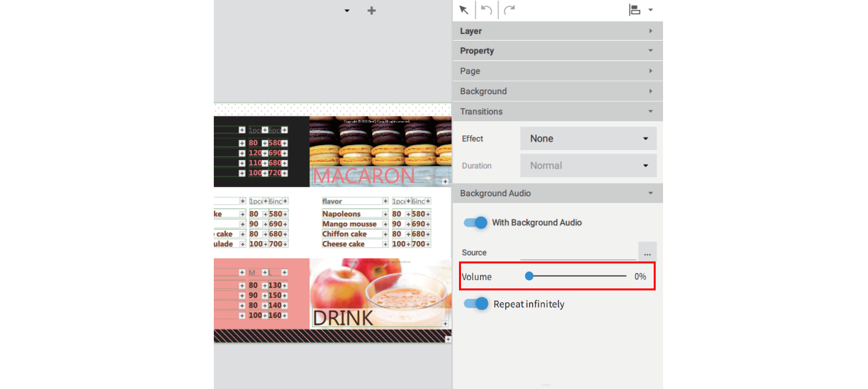Turn off Repeat infinitely switch

[x=475, y=304]
